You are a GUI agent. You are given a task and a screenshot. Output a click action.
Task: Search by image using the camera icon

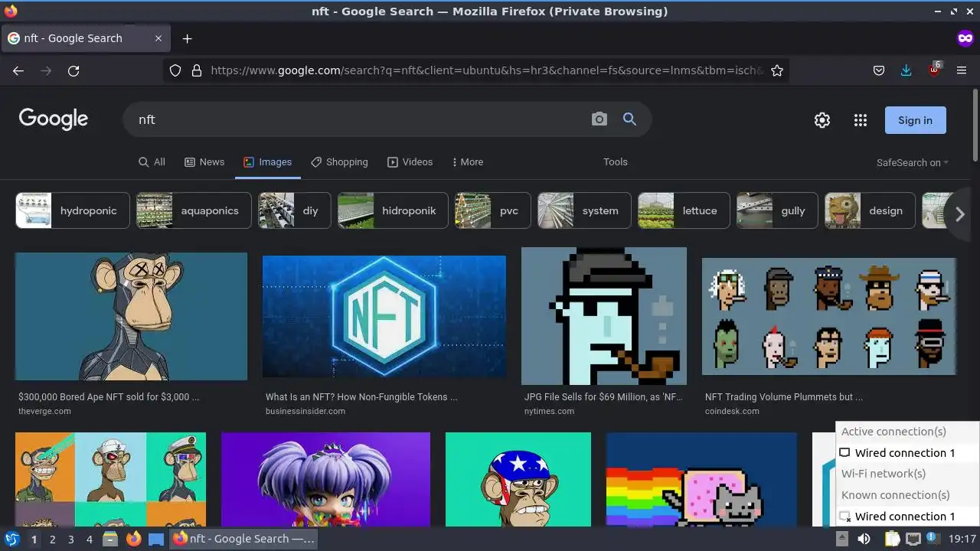click(599, 119)
